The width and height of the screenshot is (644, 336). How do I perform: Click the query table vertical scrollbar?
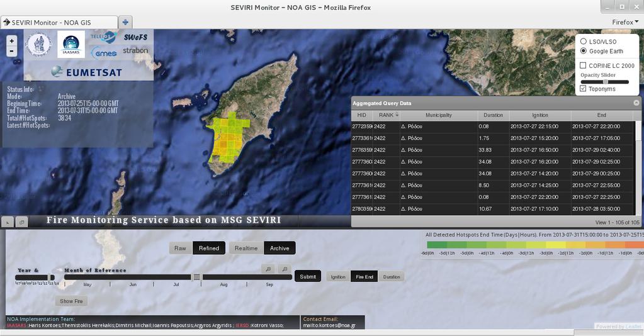638,167
